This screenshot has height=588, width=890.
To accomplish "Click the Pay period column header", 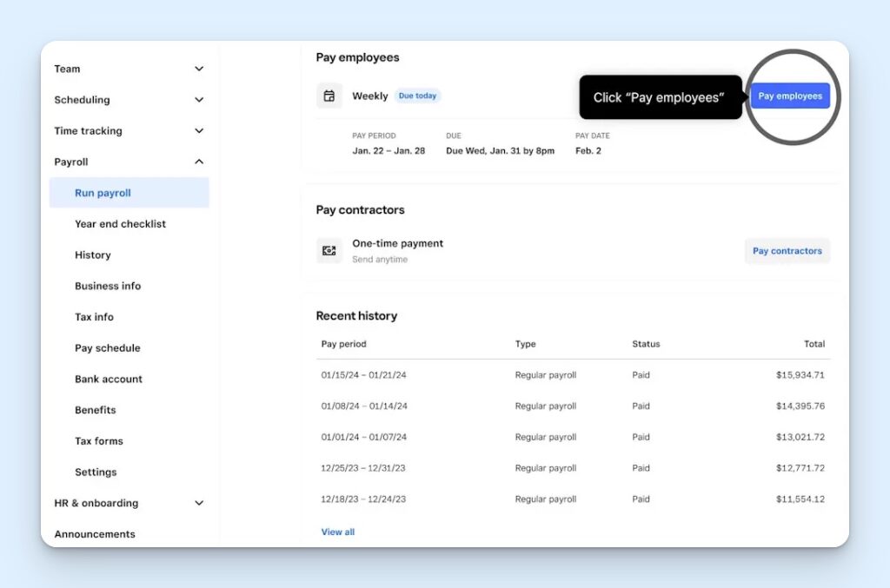I will 343,344.
